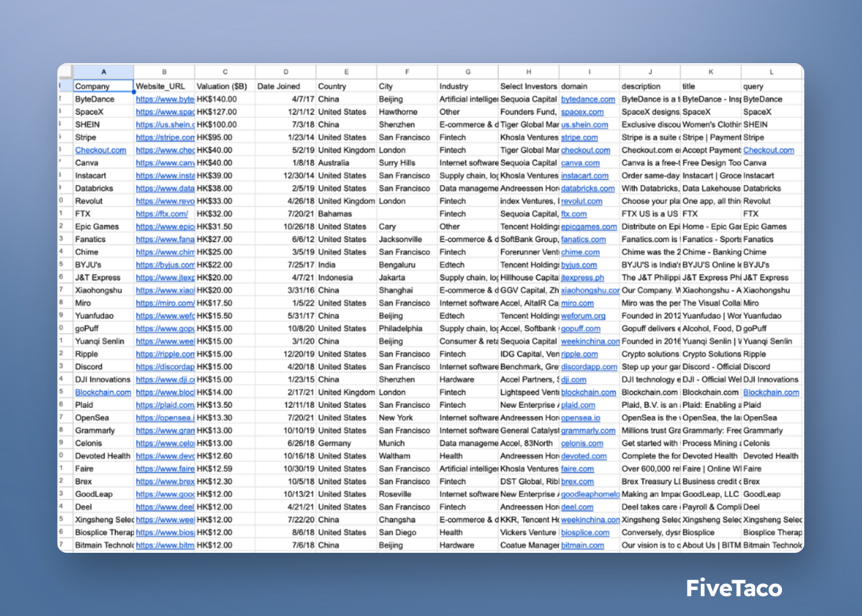The height and width of the screenshot is (616, 862).
Task: Open the grammarly.com domain link
Action: (x=588, y=431)
